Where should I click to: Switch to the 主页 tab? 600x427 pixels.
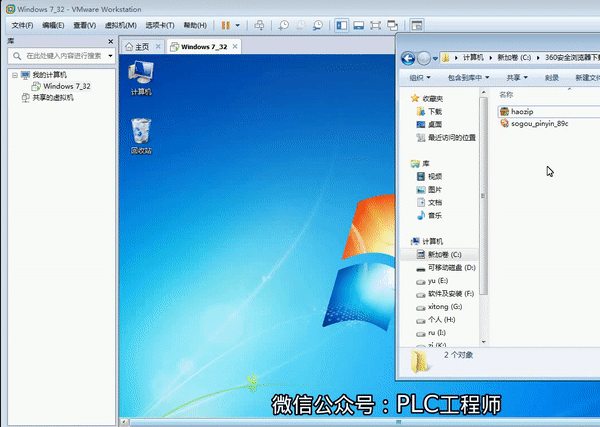point(142,47)
